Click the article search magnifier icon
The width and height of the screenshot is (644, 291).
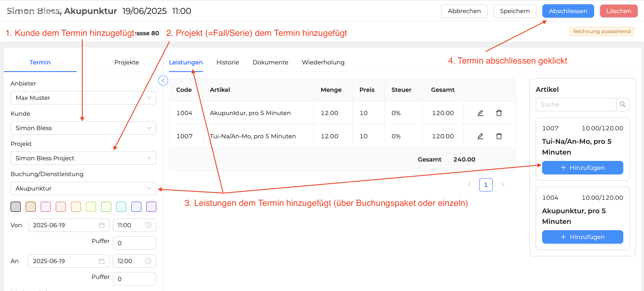tap(622, 104)
